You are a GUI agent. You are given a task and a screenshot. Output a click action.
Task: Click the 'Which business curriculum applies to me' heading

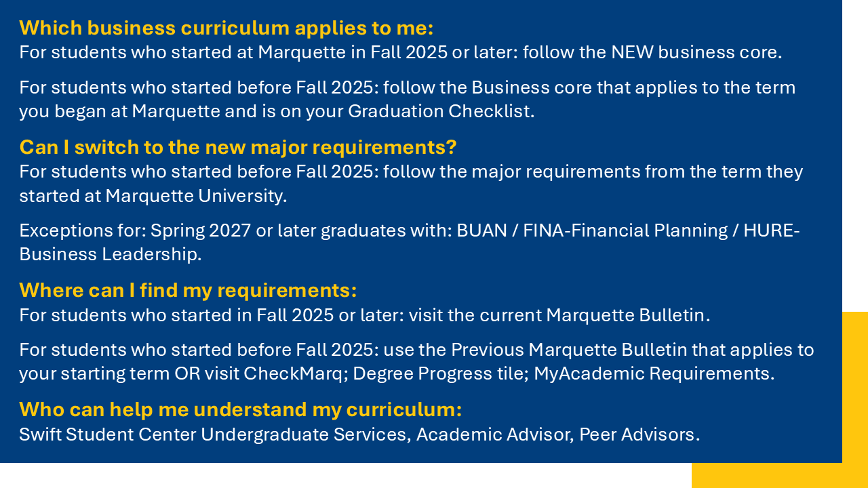226,28
